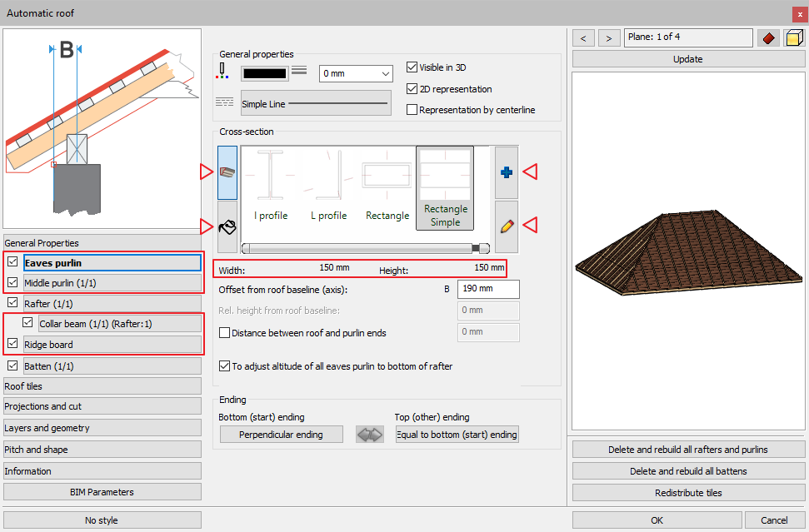Viewport: 809px width, 532px height.
Task: Click the paint bucket material icon
Action: pyautogui.click(x=227, y=226)
